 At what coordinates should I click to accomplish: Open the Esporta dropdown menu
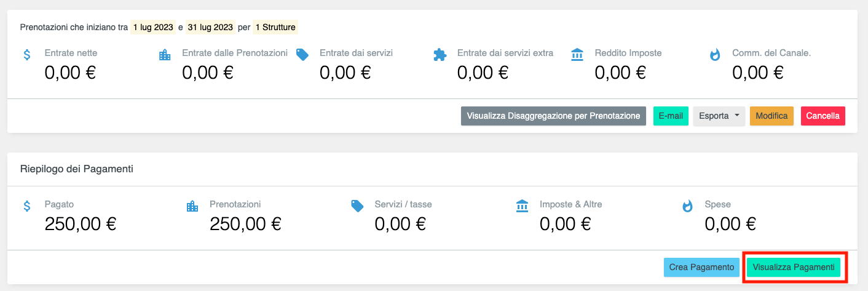tap(719, 116)
